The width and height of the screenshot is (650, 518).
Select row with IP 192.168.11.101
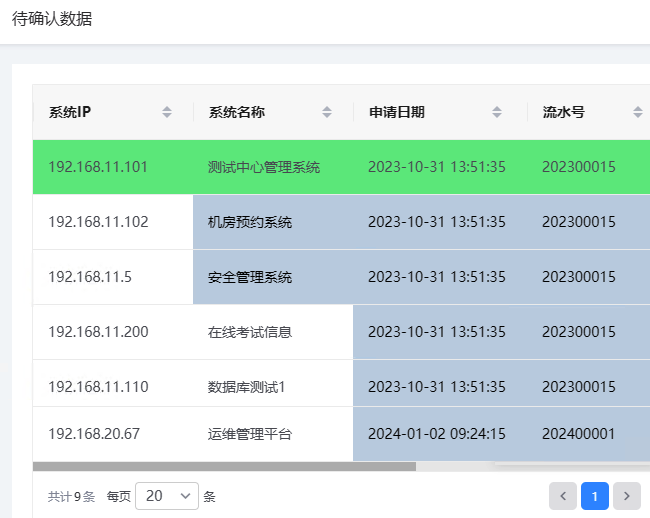point(98,167)
